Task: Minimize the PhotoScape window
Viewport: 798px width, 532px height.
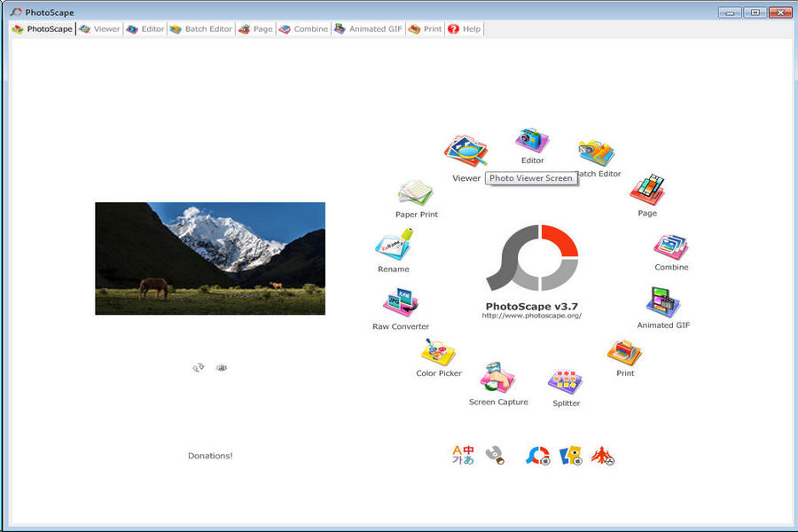Action: [x=730, y=12]
